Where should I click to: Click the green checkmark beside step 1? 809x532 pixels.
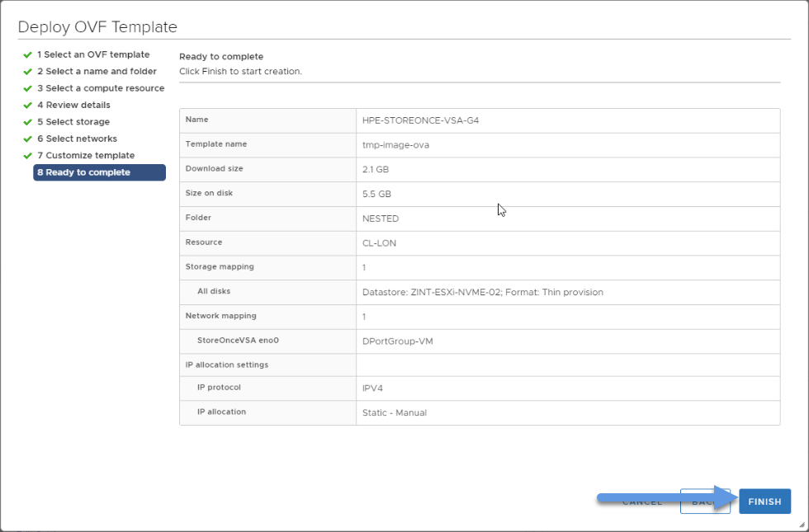pyautogui.click(x=28, y=55)
